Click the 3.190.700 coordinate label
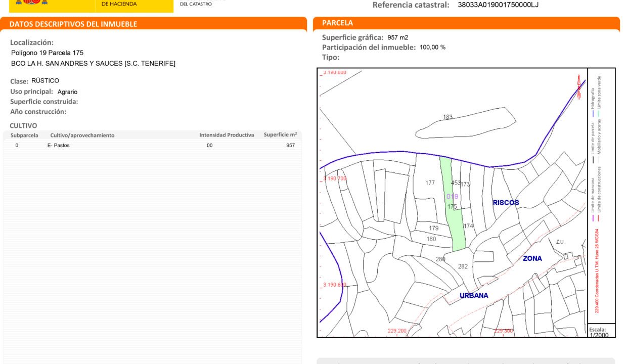The image size is (627, 364). (335, 178)
